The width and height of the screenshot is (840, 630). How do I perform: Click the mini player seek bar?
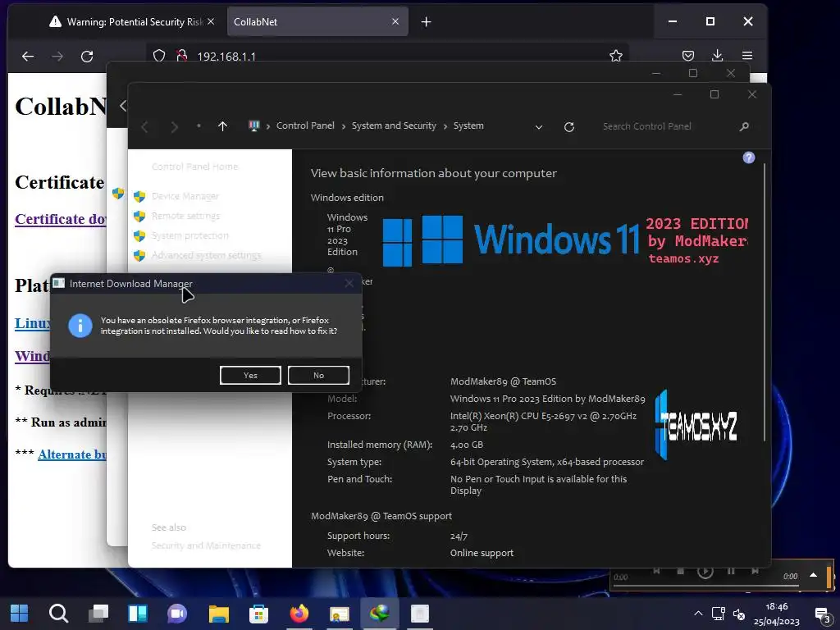click(706, 585)
